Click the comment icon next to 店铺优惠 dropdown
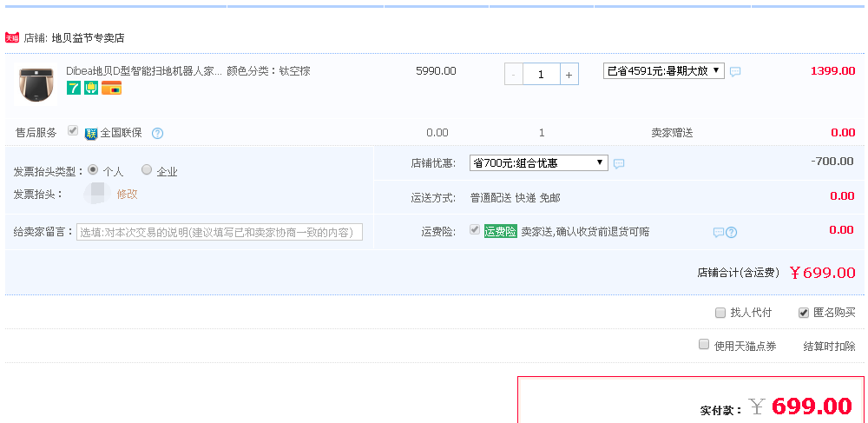868x423 pixels. tap(619, 163)
